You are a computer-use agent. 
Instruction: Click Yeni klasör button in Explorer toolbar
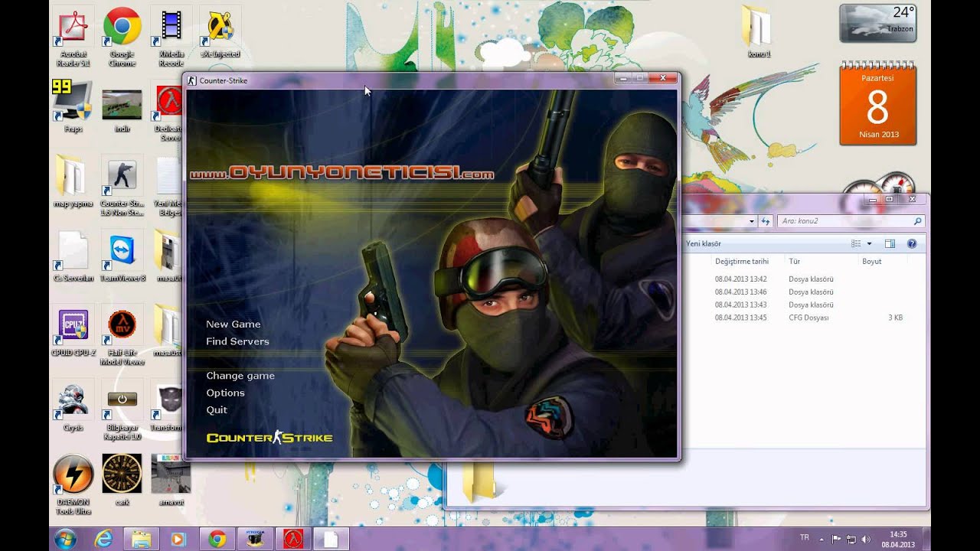pos(704,243)
